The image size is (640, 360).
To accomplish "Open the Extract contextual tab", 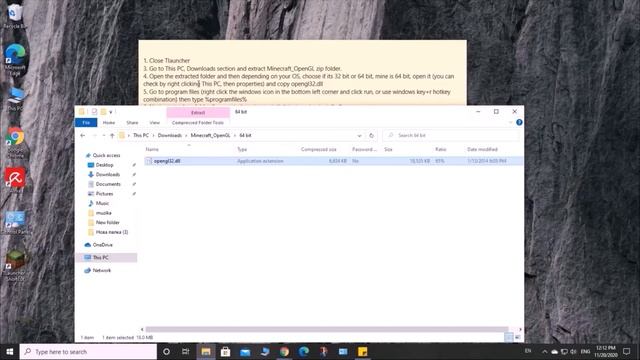I will [x=198, y=112].
